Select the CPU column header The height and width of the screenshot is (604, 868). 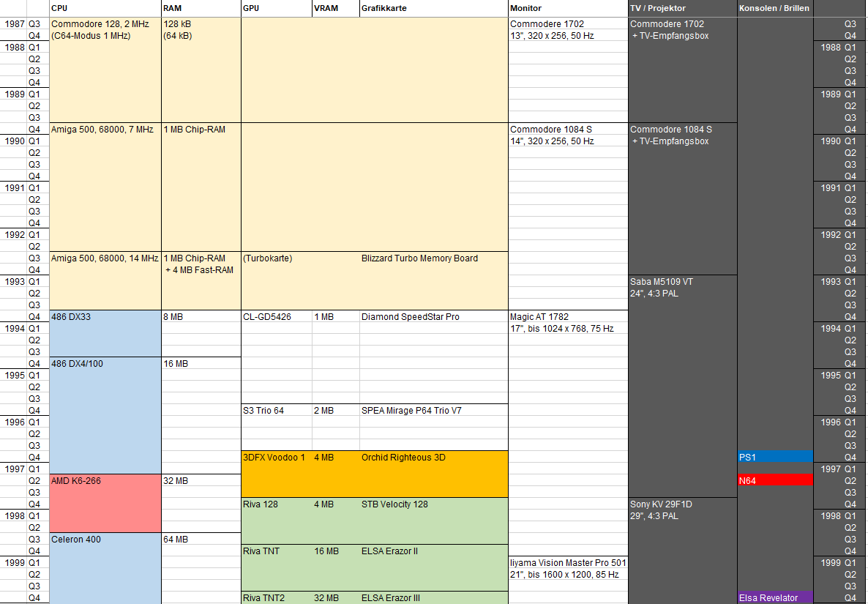[105, 8]
